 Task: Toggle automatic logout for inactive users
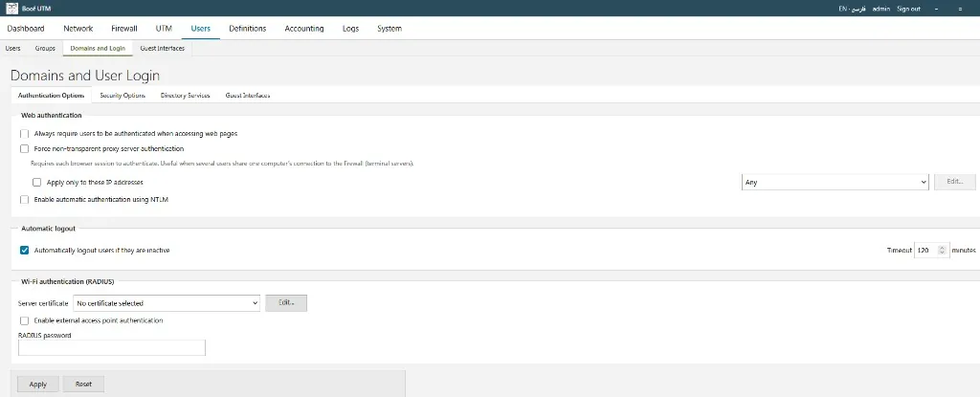tap(24, 250)
